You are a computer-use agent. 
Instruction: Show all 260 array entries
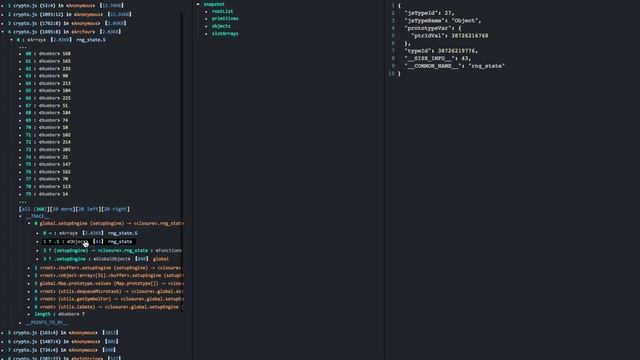tap(34, 209)
